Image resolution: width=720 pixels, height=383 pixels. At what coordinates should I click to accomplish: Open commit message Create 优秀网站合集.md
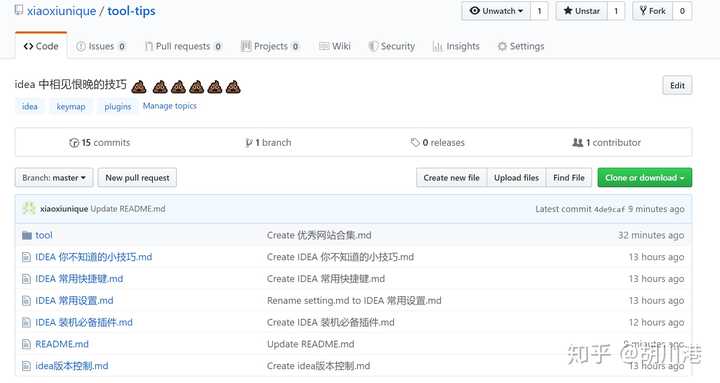(319, 235)
